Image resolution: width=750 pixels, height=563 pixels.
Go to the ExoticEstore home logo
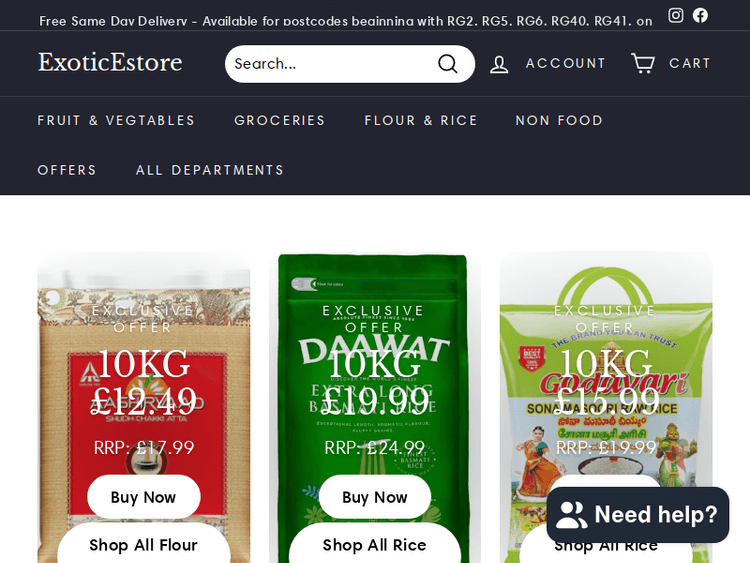coord(110,63)
